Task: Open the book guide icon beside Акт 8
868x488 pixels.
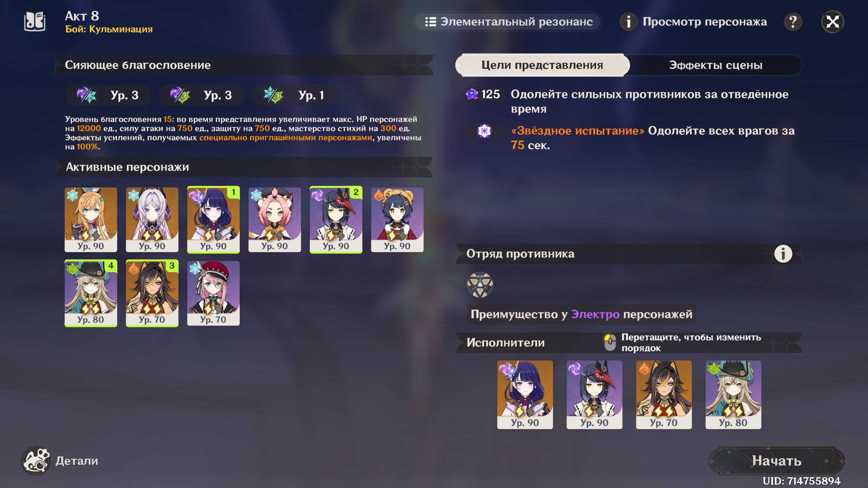Action: tap(35, 22)
